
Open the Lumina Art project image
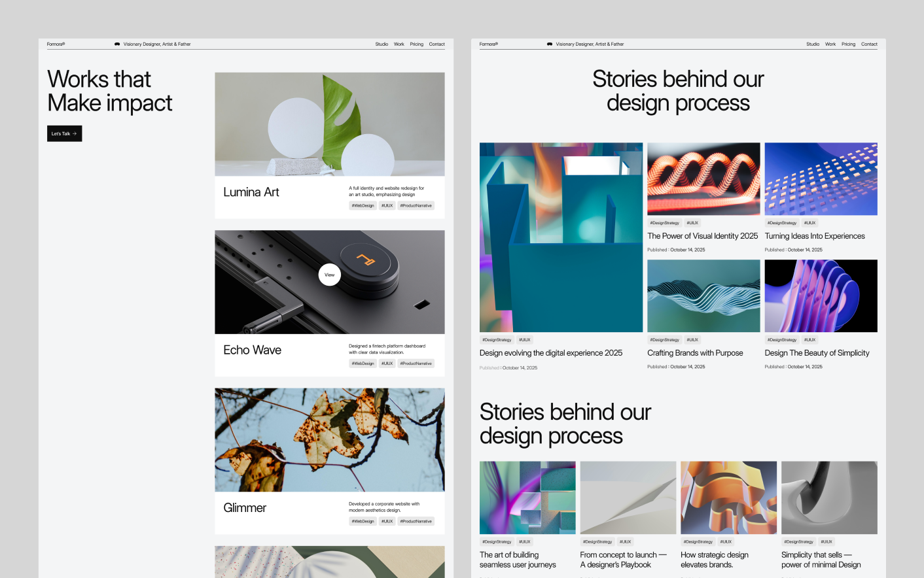coord(330,124)
